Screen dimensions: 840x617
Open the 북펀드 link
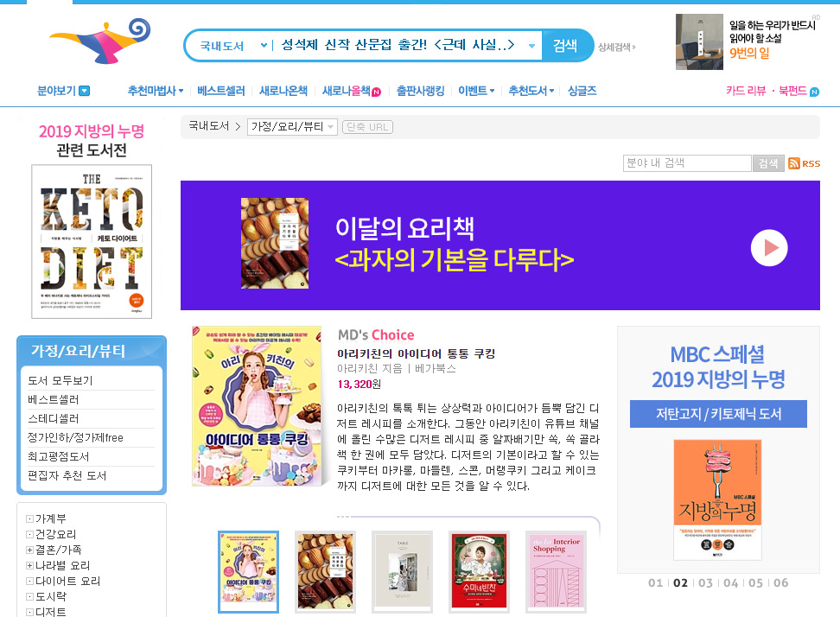click(792, 91)
